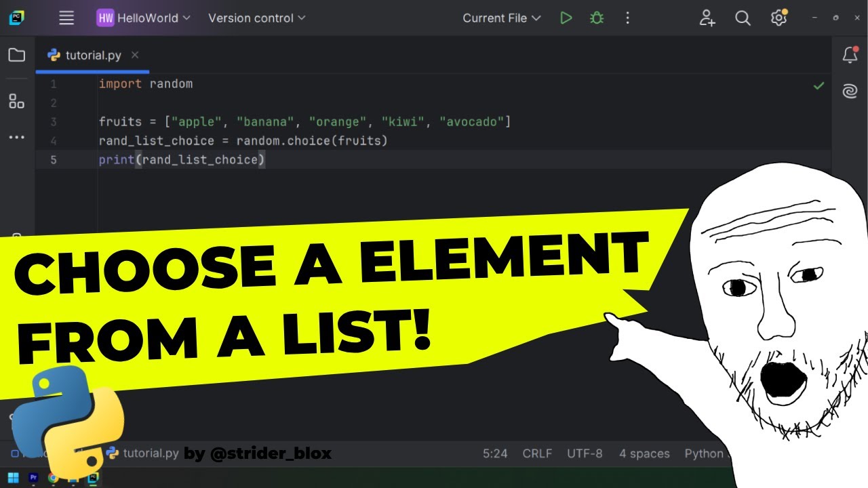Click line number 5 in the gutter

point(54,160)
